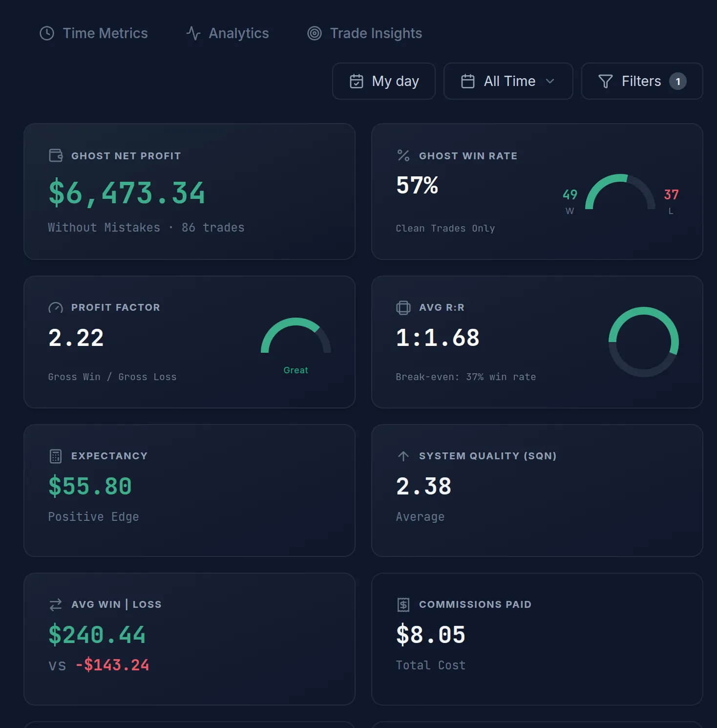
Task: Click the calendar-check icon in My day
Action: click(x=357, y=81)
